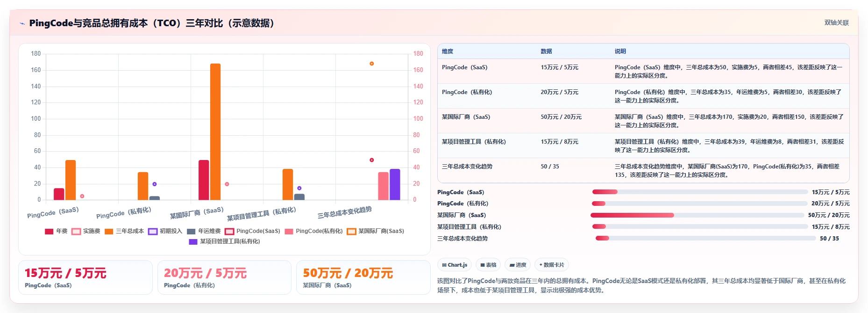The image size is (868, 313).
Task: Toggle the 某国际厂商(SaaS) legend series
Action: tap(376, 231)
